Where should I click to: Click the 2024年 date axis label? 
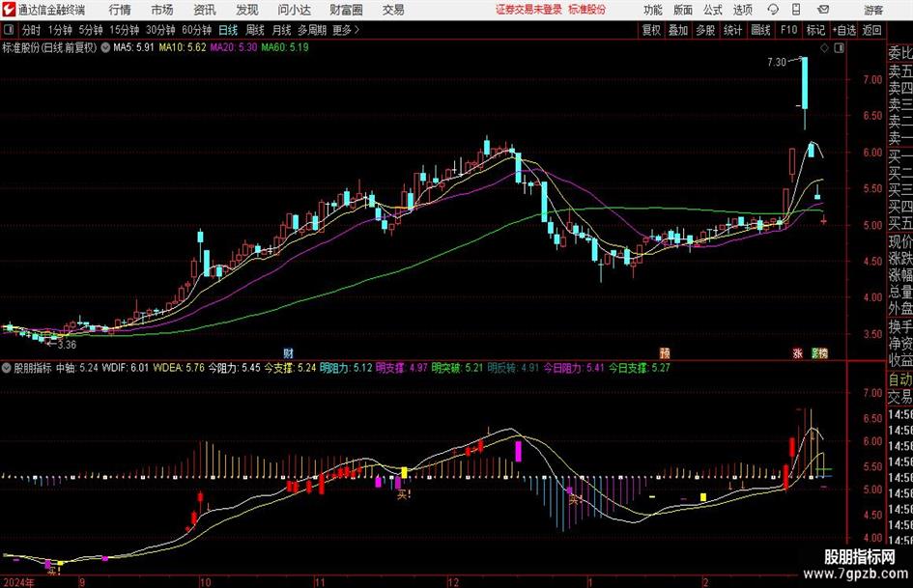click(x=18, y=582)
